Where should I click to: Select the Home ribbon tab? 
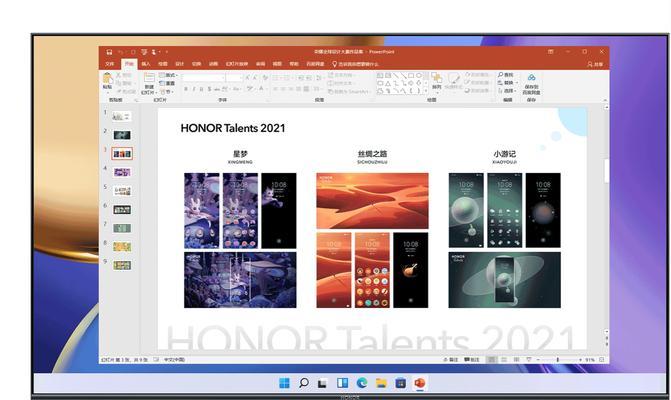(129, 64)
